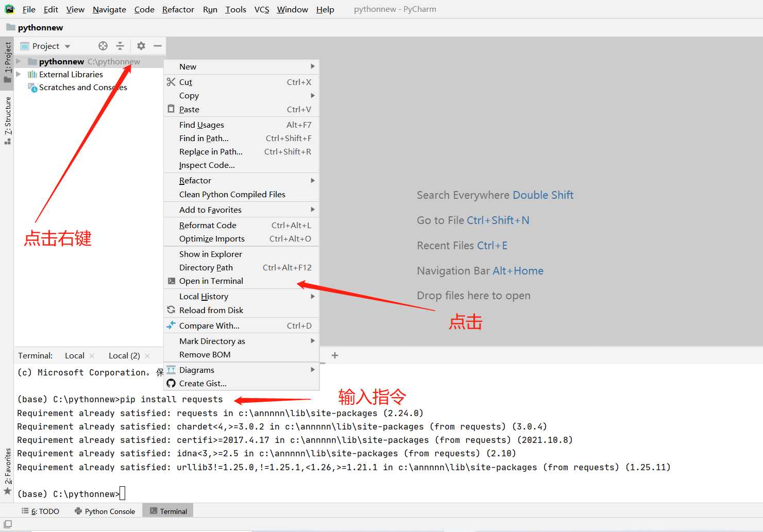Close the Local terminal tab
Viewport: 763px width, 532px height.
pos(92,355)
